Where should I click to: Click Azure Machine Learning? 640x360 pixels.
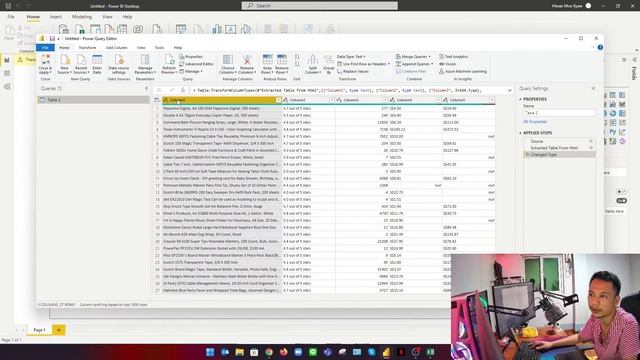point(463,71)
